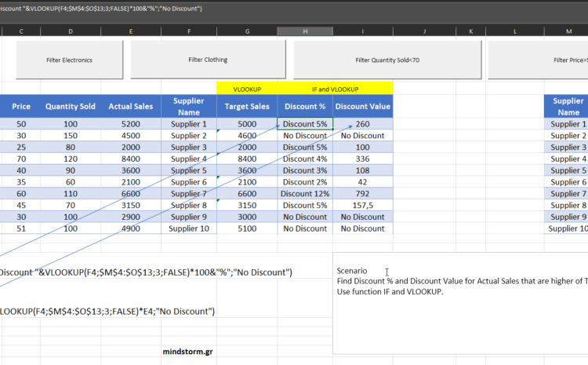Select column D header

click(x=71, y=31)
